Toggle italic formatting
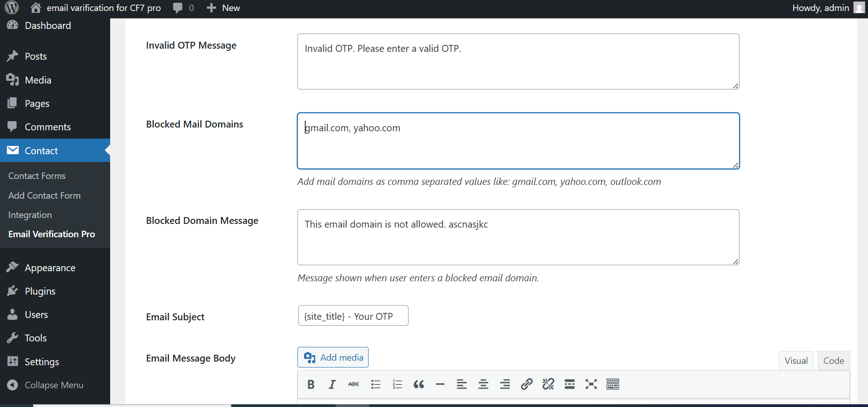The width and height of the screenshot is (868, 407). pos(332,385)
